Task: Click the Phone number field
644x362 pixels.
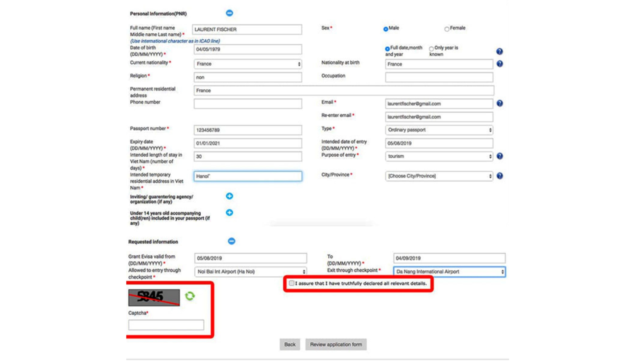Action: pyautogui.click(x=248, y=103)
